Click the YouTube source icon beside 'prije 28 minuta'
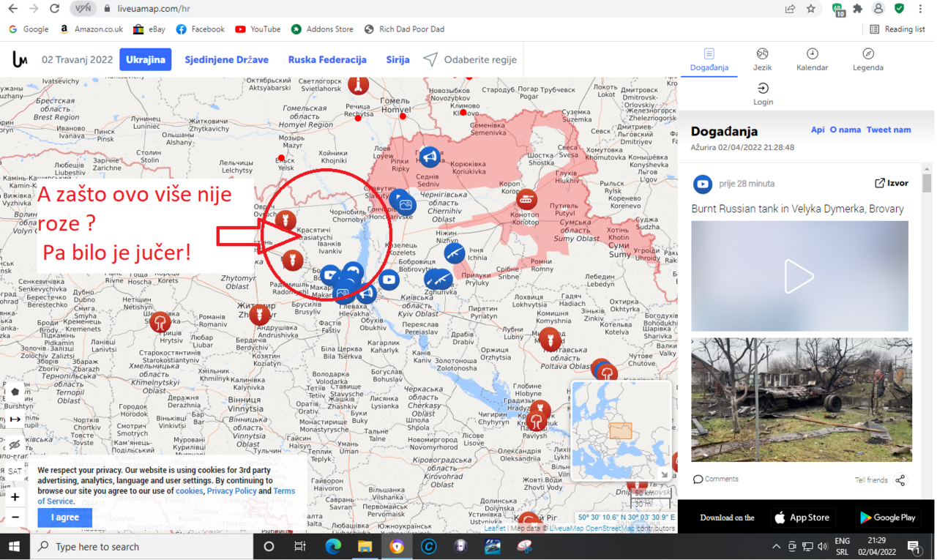Viewport: 937px width, 560px height. click(x=703, y=183)
